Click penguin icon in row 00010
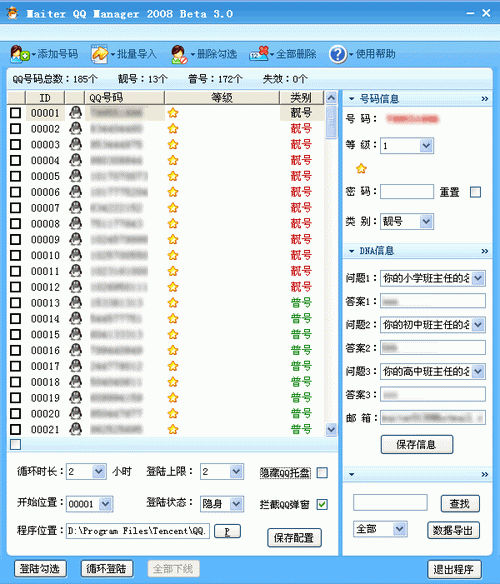The height and width of the screenshot is (584, 500). coord(76,255)
